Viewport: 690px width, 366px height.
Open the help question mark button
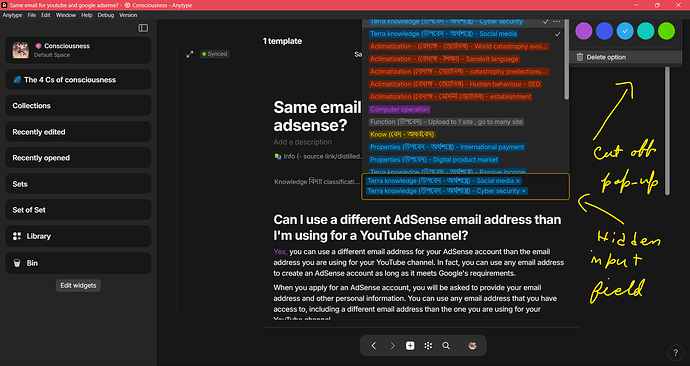[x=675, y=352]
